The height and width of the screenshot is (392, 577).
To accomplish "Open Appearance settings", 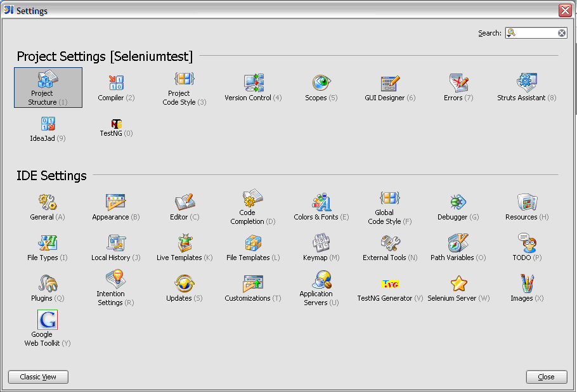I will pyautogui.click(x=116, y=207).
